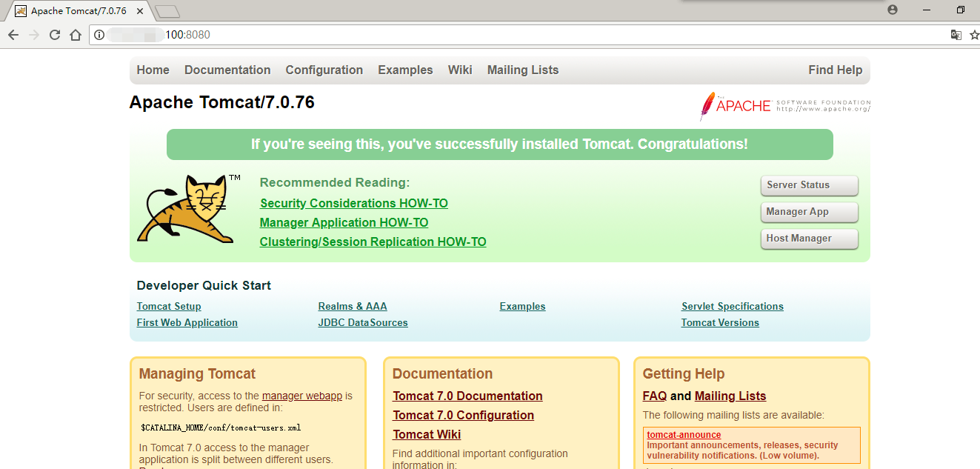Open Tomcat 7.0 Configuration link
The image size is (980, 469).
[464, 416]
